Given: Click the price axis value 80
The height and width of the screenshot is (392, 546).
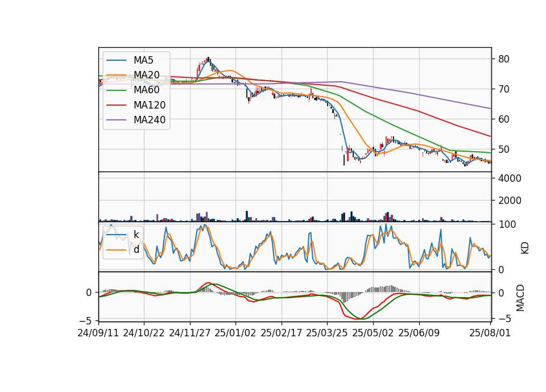Looking at the screenshot, I should tap(504, 59).
